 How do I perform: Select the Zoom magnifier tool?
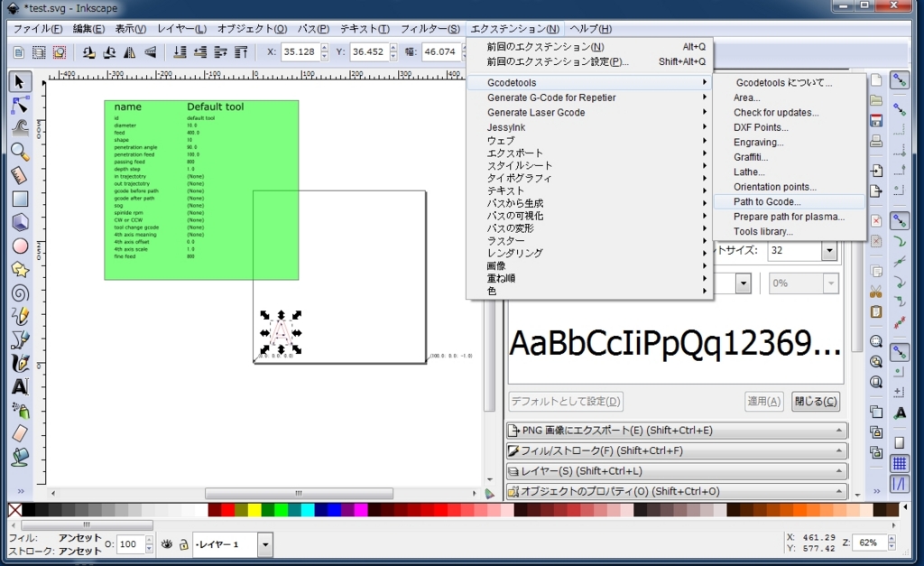click(20, 153)
